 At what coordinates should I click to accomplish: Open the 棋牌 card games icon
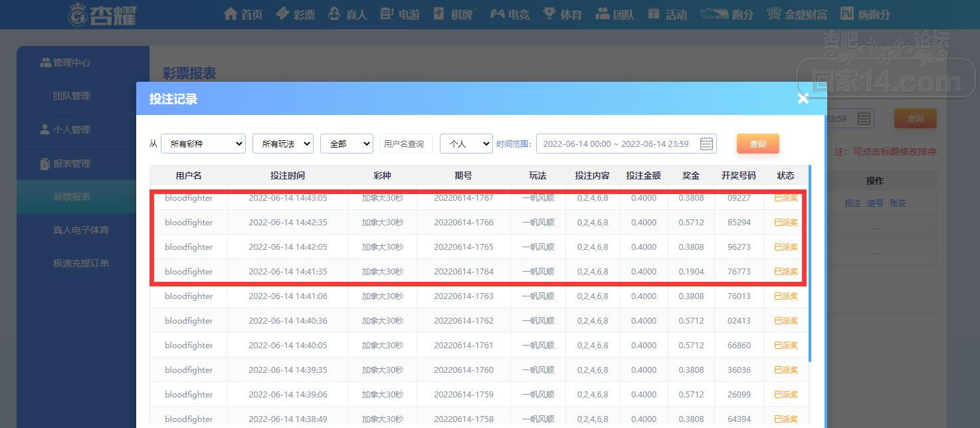[x=439, y=13]
